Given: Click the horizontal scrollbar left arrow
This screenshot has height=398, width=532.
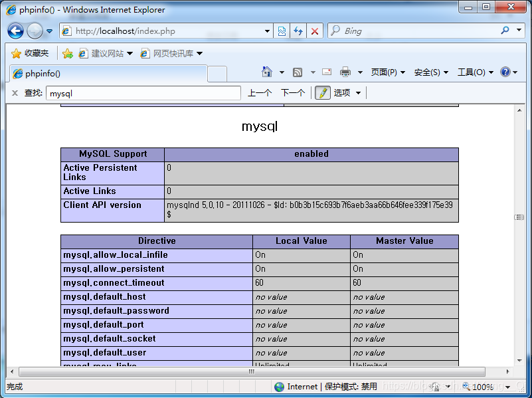Looking at the screenshot, I should (12, 371).
